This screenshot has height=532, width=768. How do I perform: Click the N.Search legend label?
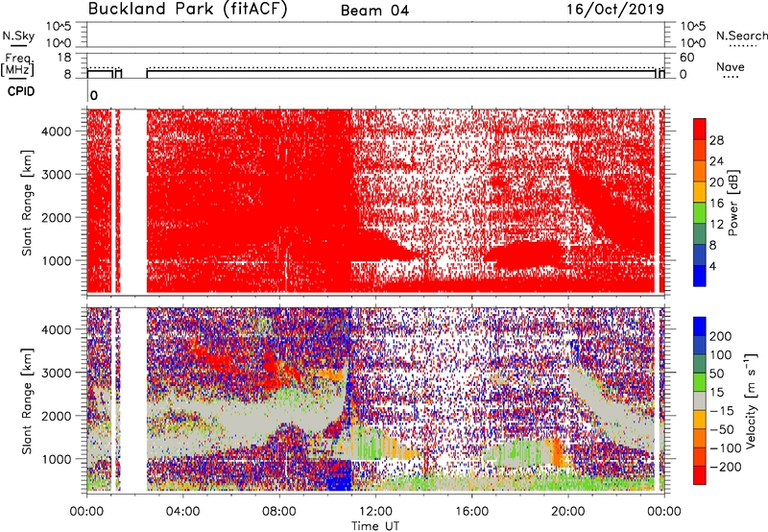742,36
